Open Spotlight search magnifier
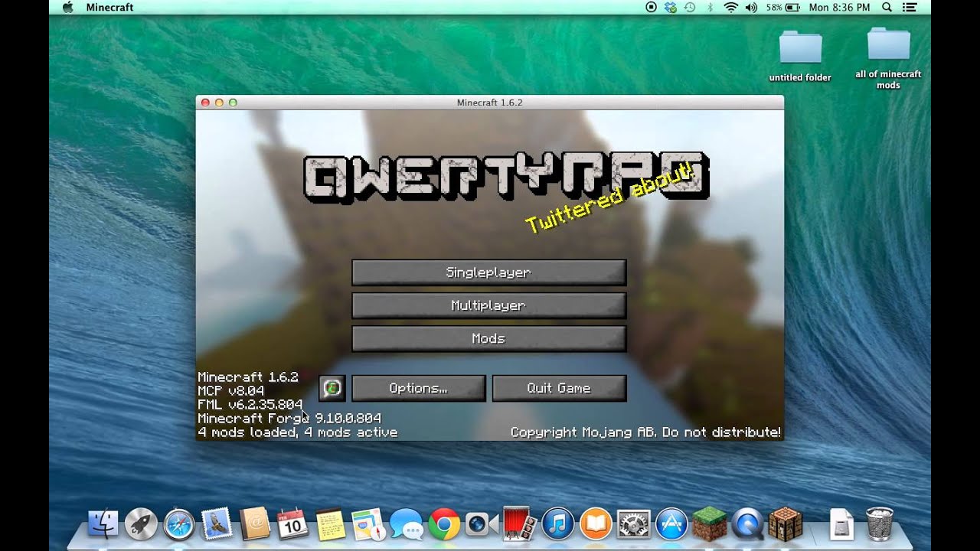This screenshot has width=980, height=551. (x=887, y=8)
